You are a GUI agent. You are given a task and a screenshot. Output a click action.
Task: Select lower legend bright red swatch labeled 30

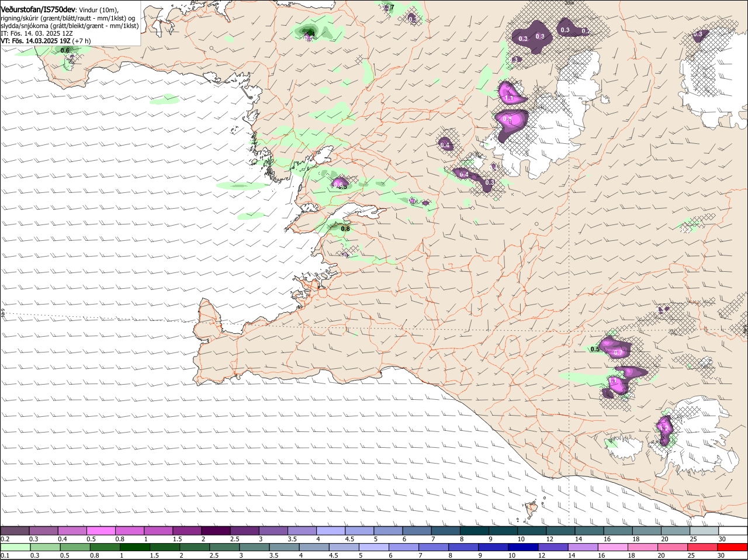[732, 547]
